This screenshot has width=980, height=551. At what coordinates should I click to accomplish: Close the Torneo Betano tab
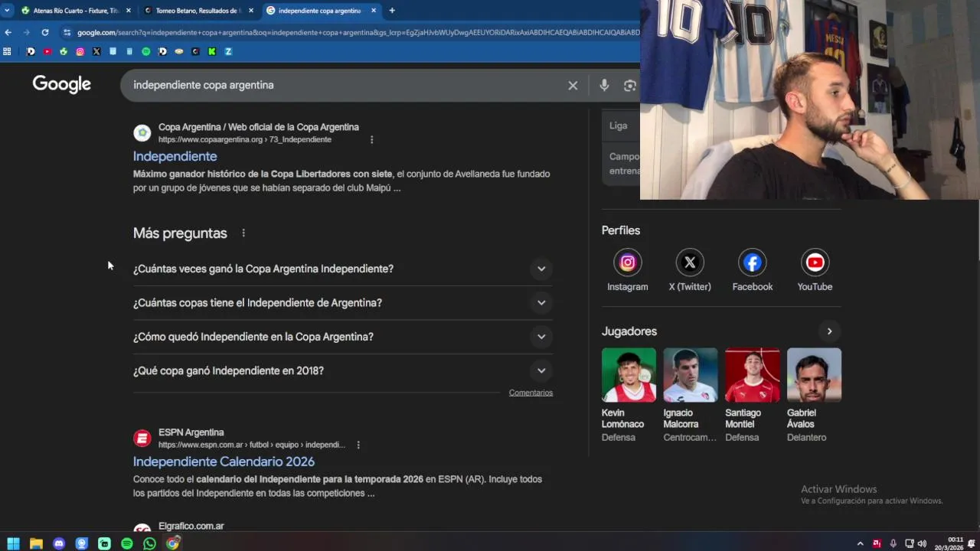(x=250, y=11)
